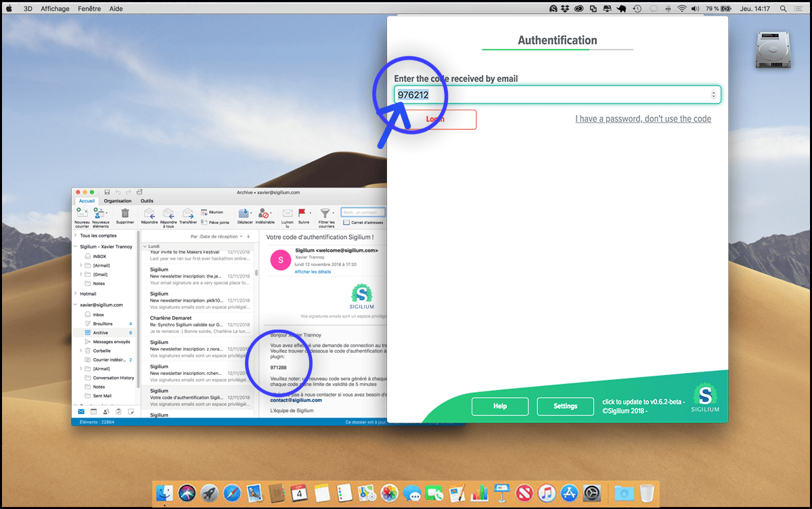
Task: Collapse the Lundi message group
Action: pos(144,246)
